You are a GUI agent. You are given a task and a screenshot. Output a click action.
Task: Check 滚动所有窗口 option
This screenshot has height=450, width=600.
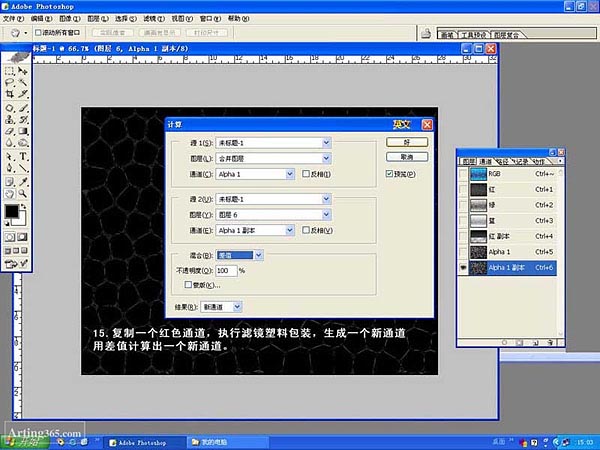click(x=38, y=33)
